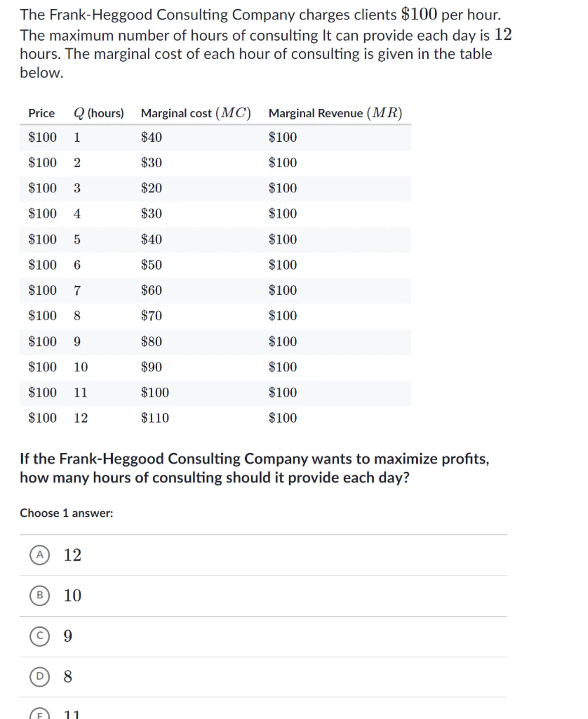This screenshot has width=588, height=719.
Task: Click the $60 marginal cost cell
Action: coord(151,290)
